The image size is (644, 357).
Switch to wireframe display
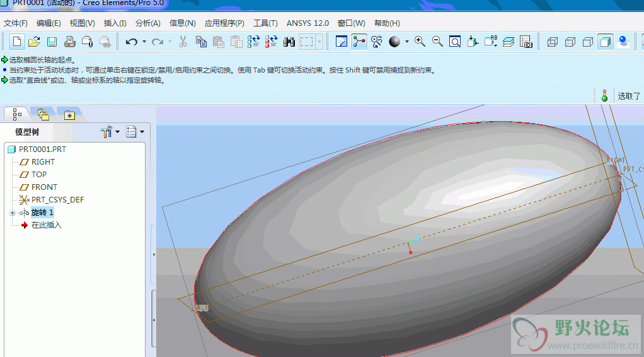coord(553,42)
